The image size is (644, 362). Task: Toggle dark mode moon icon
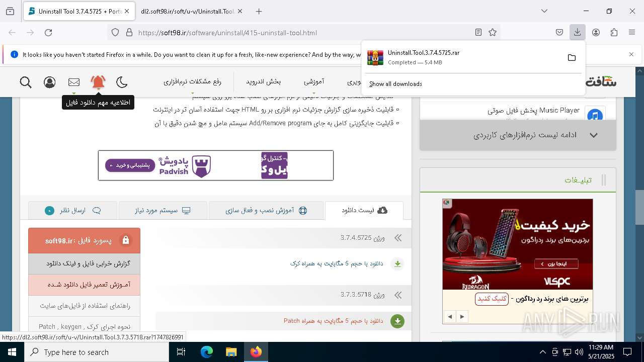tap(122, 82)
